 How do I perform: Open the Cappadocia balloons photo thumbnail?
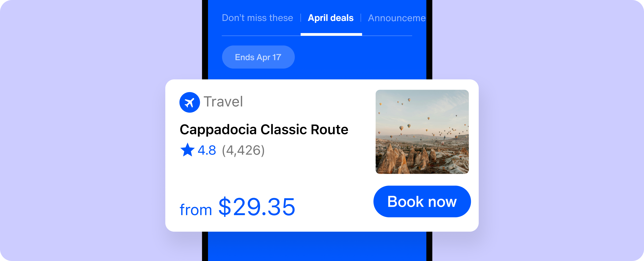coord(422,132)
